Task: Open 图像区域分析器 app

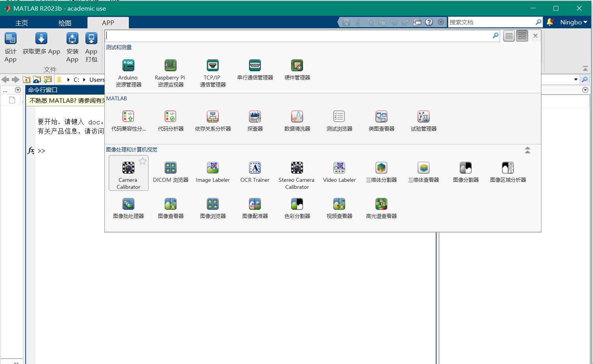Action: click(x=508, y=172)
